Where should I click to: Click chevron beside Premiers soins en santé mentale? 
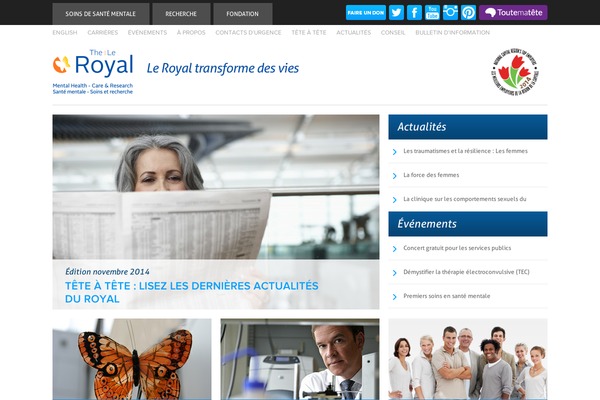click(x=395, y=297)
